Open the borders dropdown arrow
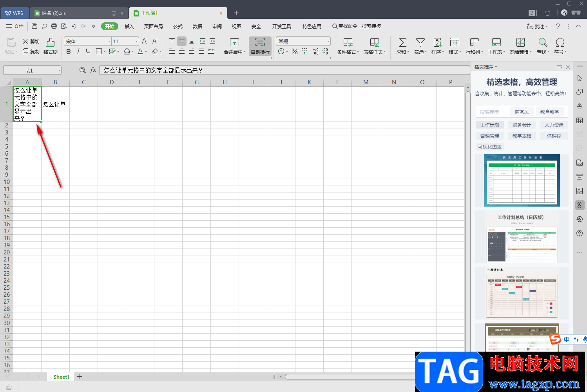The image size is (587, 392). 105,52
